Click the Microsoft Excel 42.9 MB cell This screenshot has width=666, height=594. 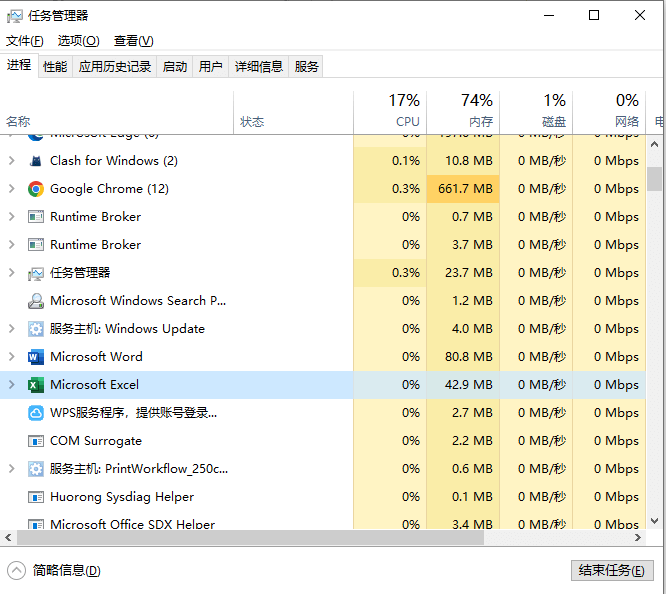pyautogui.click(x=463, y=385)
